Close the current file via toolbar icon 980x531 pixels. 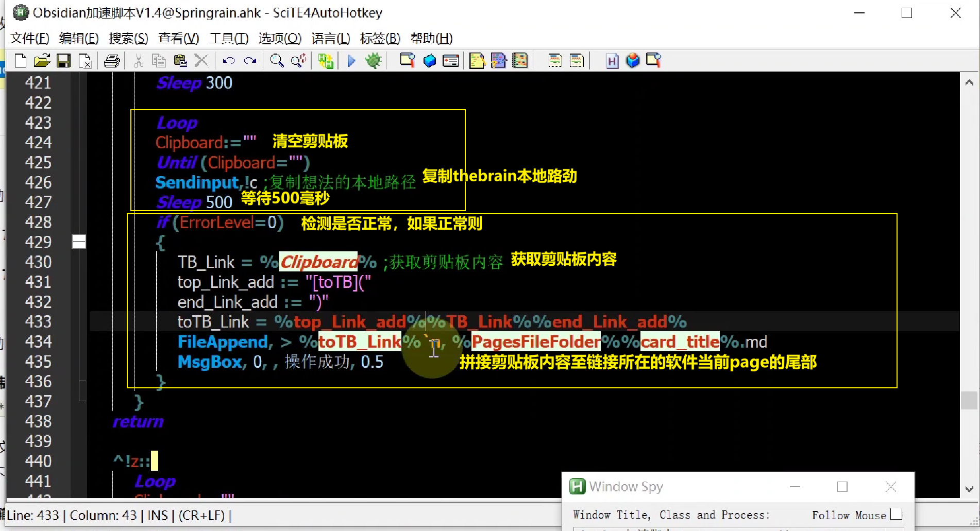pos(85,61)
